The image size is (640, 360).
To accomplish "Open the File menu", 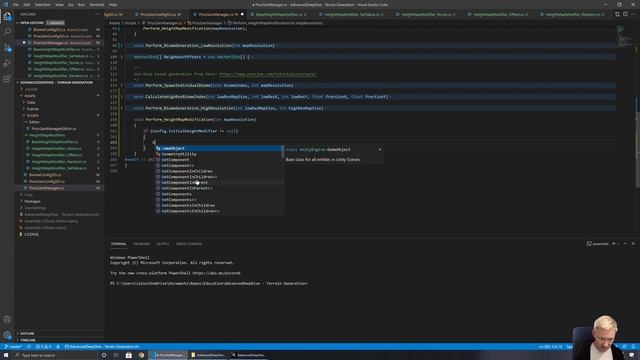I will tap(16, 4).
